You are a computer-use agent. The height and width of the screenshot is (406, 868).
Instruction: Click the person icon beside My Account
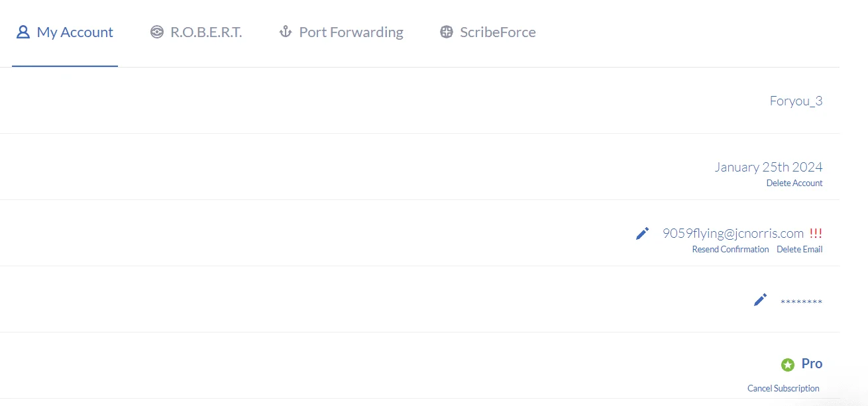click(23, 32)
